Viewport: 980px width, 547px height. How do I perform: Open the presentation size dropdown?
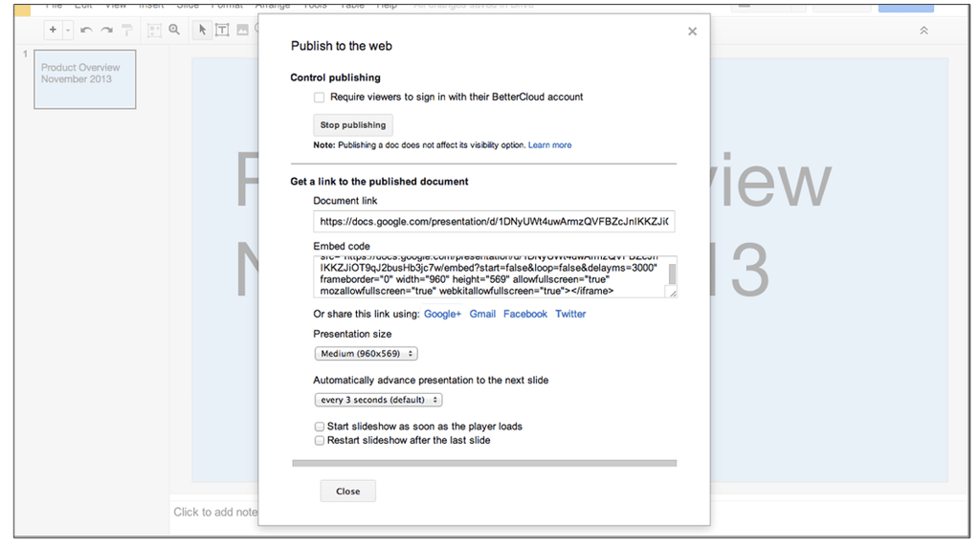[367, 354]
